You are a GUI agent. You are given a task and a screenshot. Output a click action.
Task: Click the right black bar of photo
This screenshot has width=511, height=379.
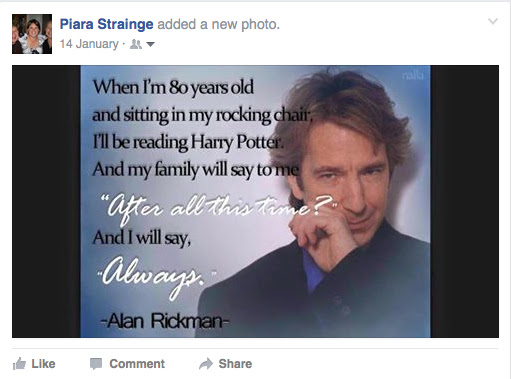(464, 201)
